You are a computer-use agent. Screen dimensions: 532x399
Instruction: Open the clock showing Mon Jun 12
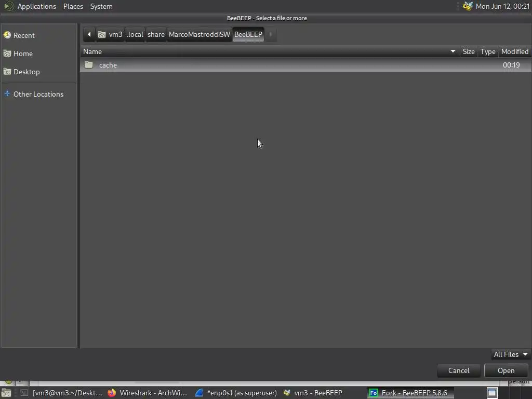(x=502, y=6)
